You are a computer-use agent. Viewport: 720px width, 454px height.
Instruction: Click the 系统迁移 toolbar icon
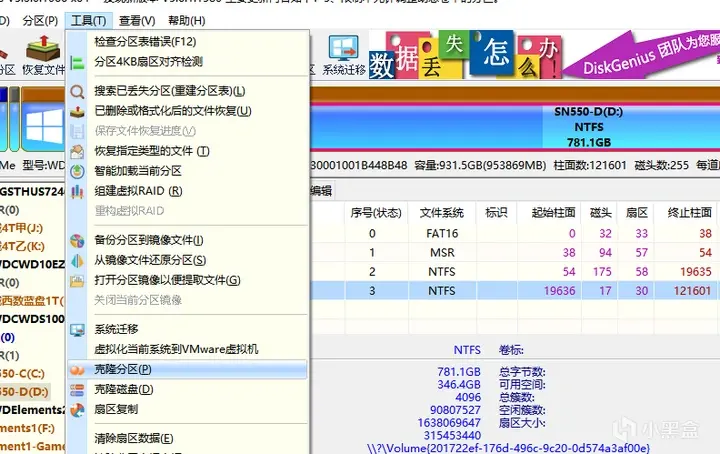[x=343, y=55]
